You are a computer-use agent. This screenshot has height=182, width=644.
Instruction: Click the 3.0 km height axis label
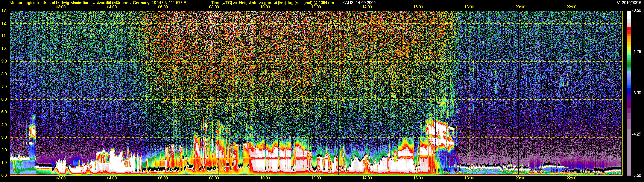click(4, 137)
